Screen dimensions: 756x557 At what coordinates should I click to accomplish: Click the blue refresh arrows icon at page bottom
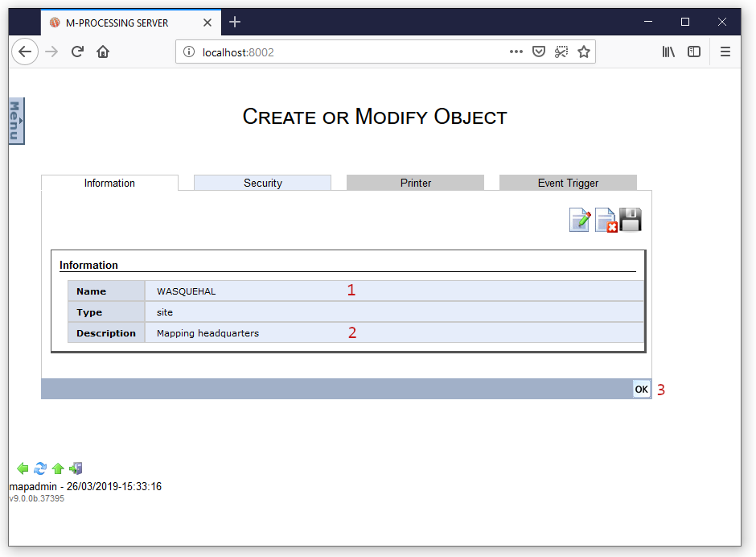tap(40, 468)
